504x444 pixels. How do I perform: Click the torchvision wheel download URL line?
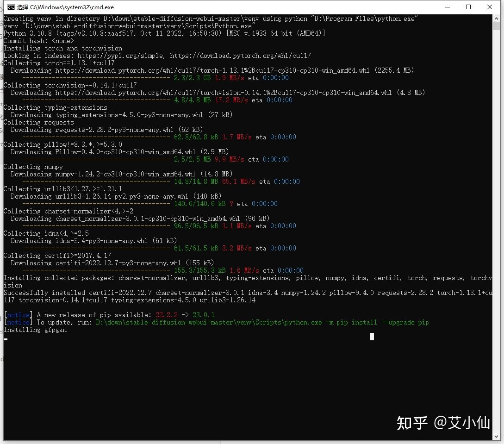[218, 93]
